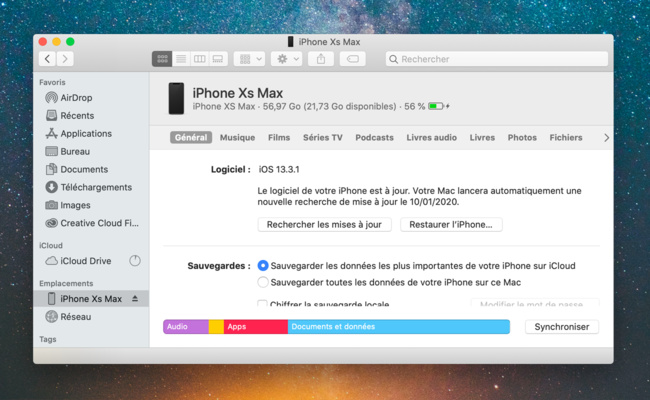Switch to column view
Screen dimensions: 650x400
[x=199, y=59]
